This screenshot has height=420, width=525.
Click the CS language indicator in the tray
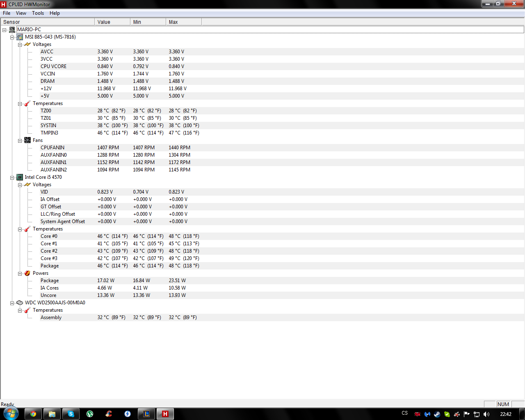(x=405, y=413)
